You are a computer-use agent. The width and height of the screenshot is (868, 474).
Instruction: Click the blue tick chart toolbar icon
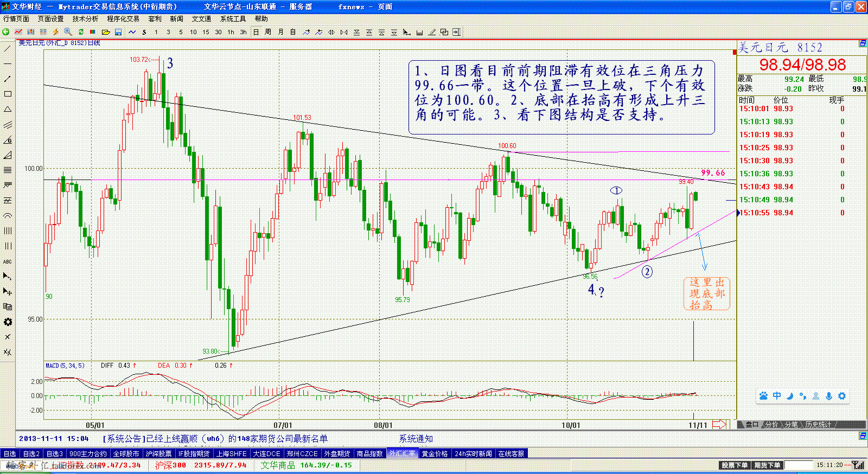coord(132,32)
